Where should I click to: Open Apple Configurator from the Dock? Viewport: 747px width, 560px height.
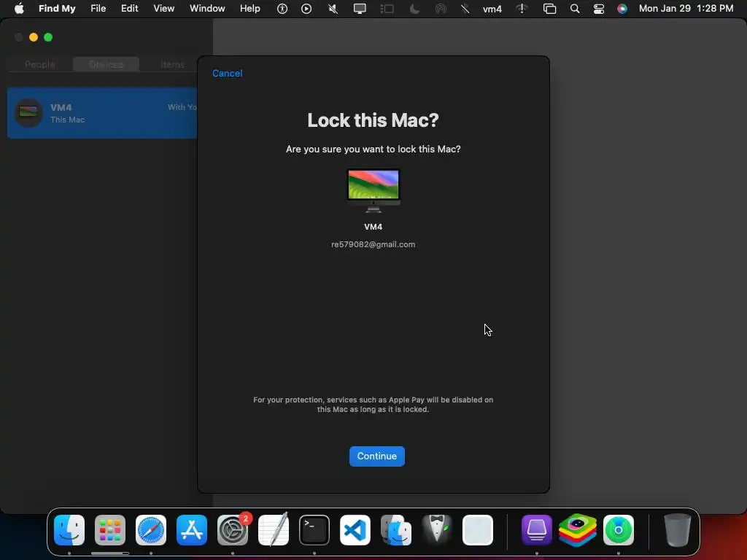536,530
